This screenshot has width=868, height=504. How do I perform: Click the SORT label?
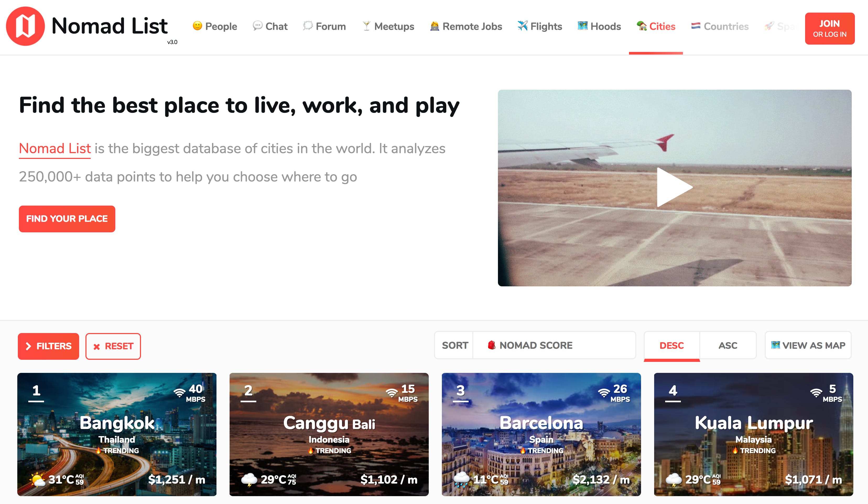point(455,345)
